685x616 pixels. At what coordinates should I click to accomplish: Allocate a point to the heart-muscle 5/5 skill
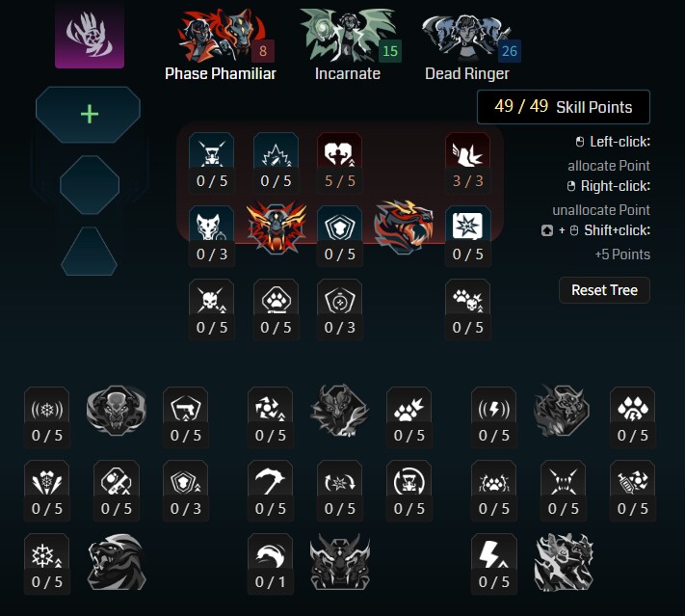click(x=340, y=162)
